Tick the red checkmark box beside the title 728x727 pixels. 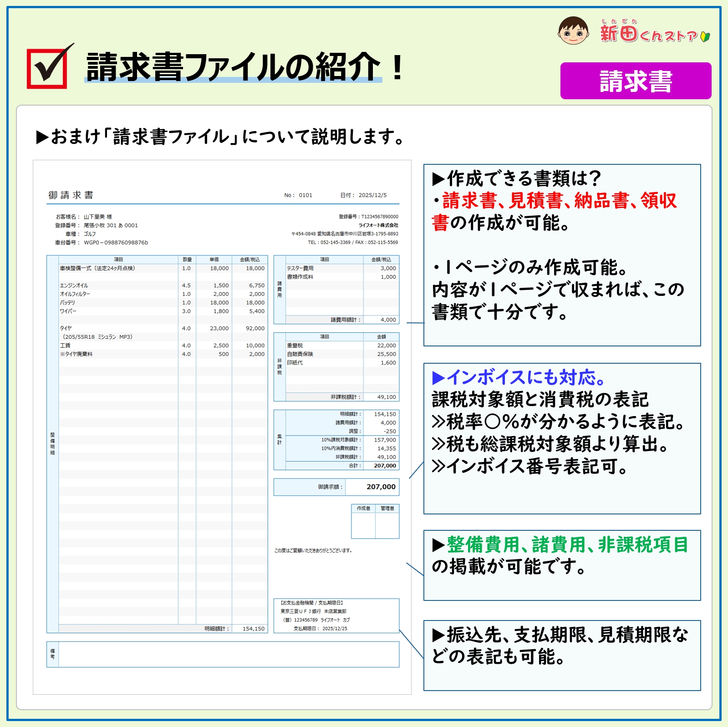pos(47,68)
